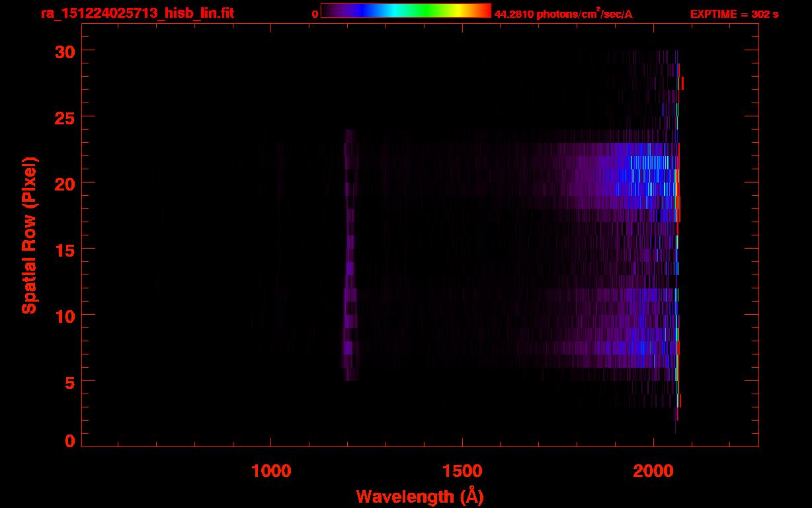
Task: Click the y-axis tick label 0
Action: [x=69, y=441]
